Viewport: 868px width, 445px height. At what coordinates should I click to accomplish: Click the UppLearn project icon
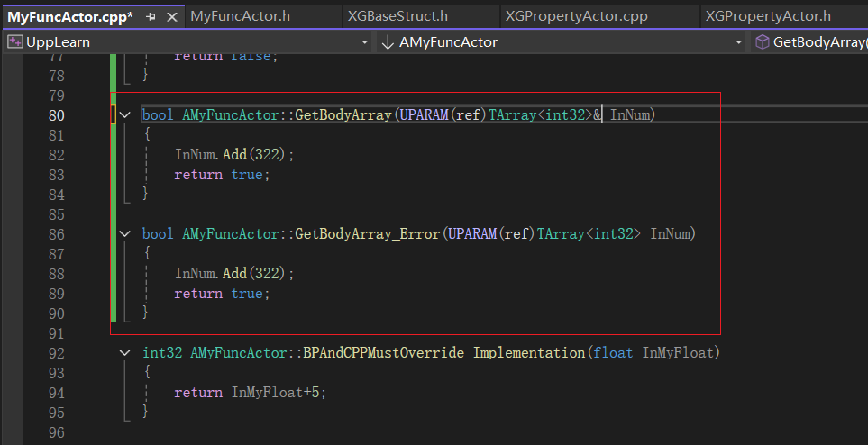[15, 42]
